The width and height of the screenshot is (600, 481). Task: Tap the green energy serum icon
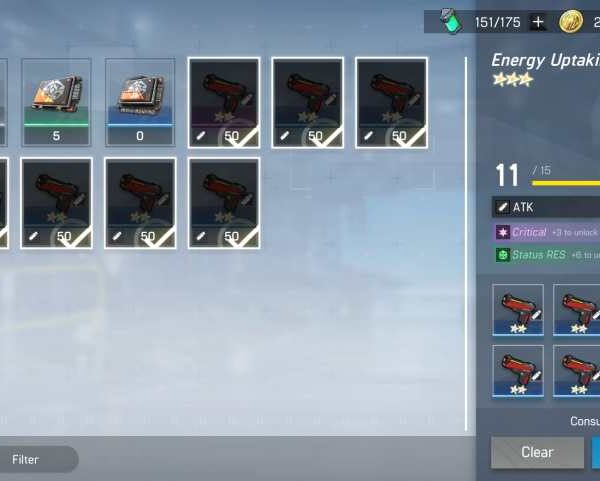point(450,21)
